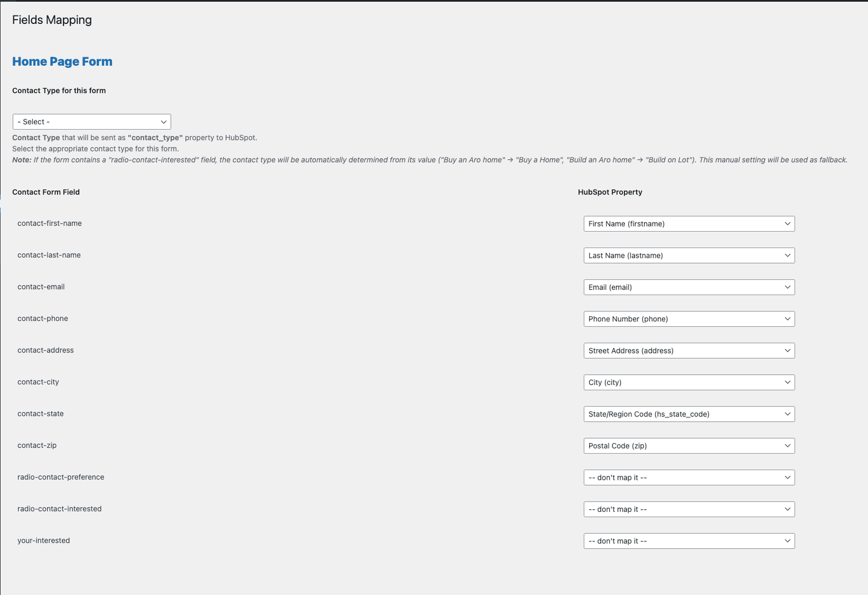Expand the Last Name (lastname) dropdown

point(689,256)
